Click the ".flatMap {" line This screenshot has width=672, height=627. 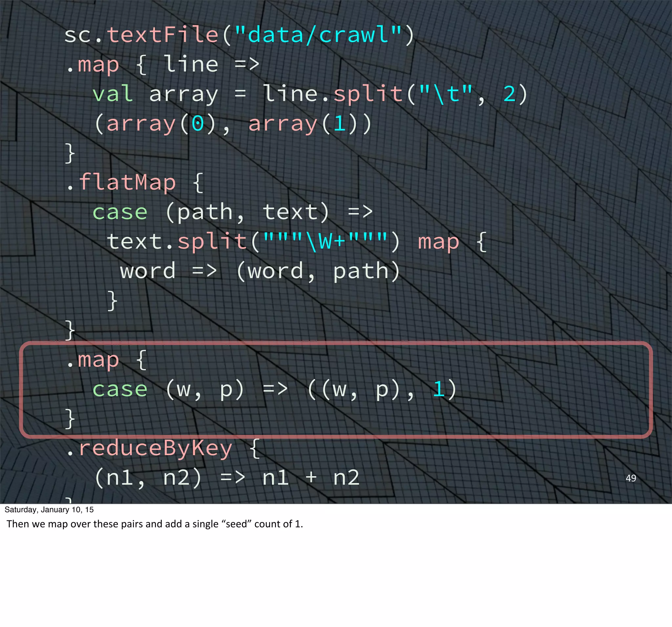(135, 183)
